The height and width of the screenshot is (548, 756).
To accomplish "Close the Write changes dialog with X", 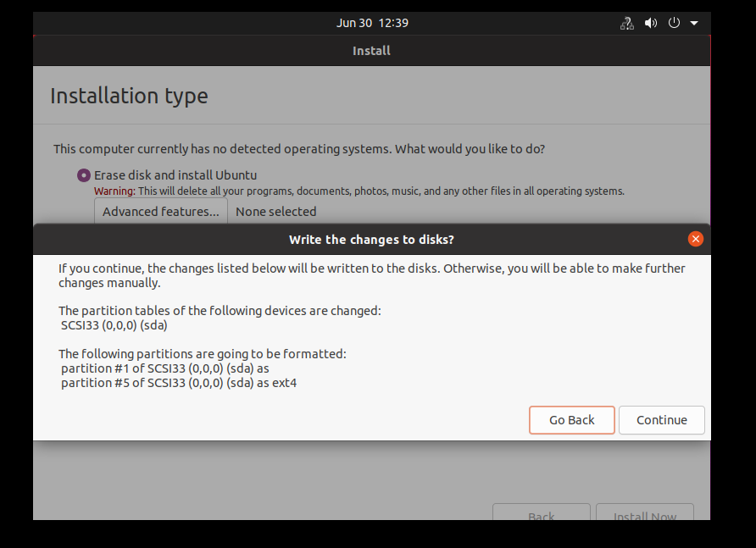I will 695,239.
